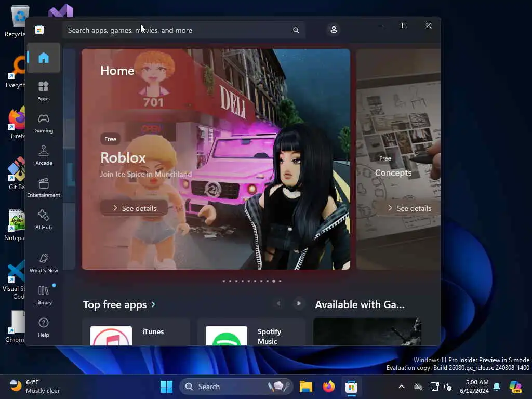
Task: Open the Spotify Music app card
Action: point(251,332)
